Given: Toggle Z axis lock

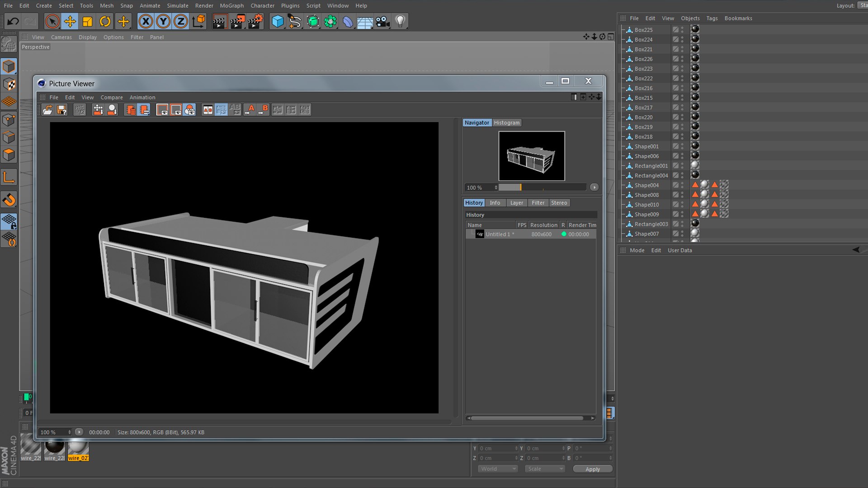Looking at the screenshot, I should [181, 21].
